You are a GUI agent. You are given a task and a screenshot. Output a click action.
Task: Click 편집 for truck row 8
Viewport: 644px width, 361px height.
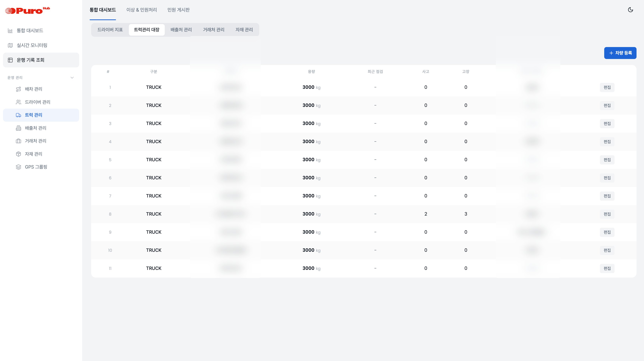point(607,214)
